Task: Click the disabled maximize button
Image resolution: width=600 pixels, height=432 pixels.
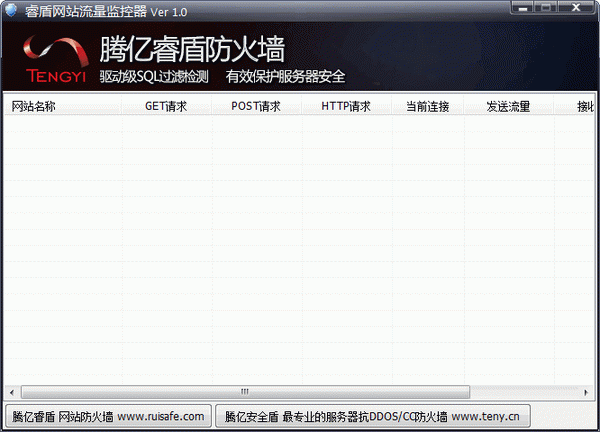Action: coord(546,8)
